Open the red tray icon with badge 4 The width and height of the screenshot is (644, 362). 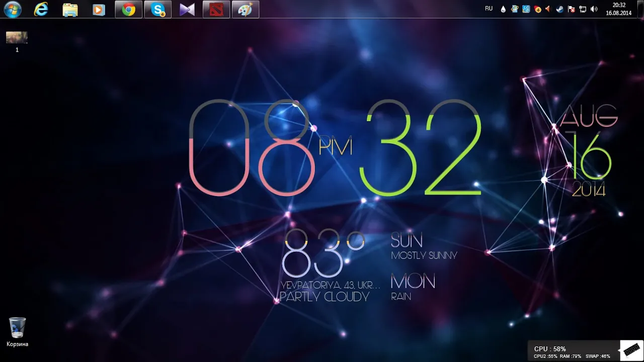pyautogui.click(x=537, y=9)
